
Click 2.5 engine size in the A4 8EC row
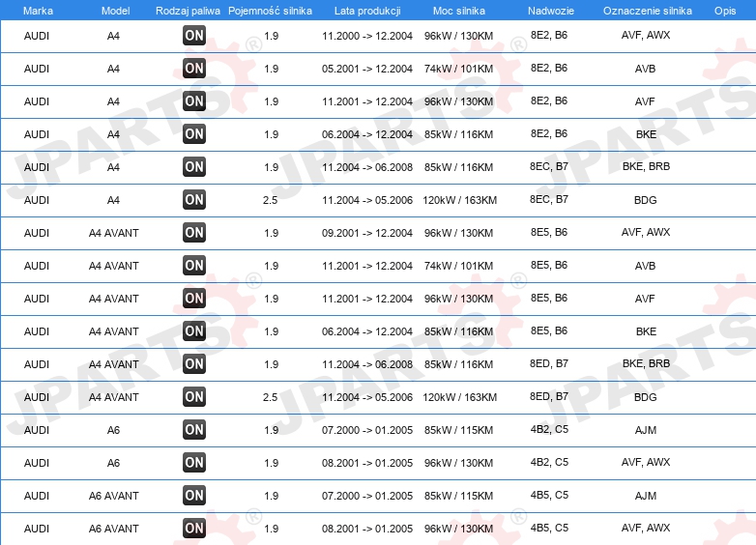pos(271,200)
